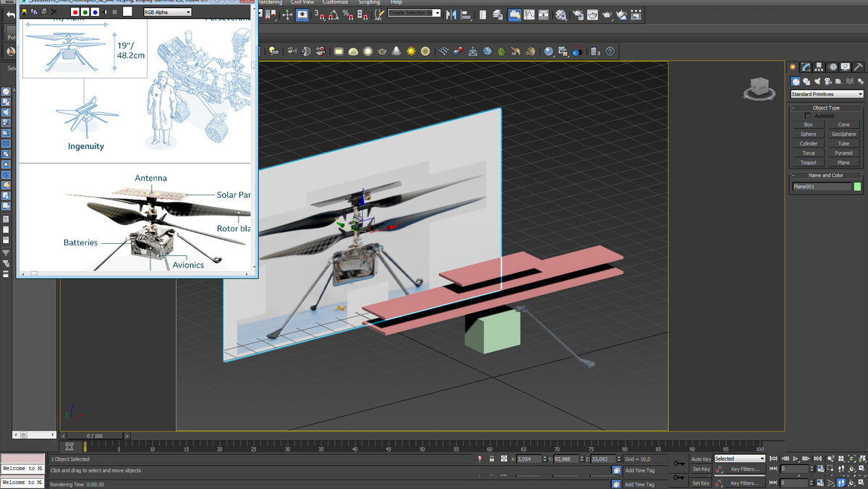Open the Help menu
The image size is (868, 489).
[396, 2]
